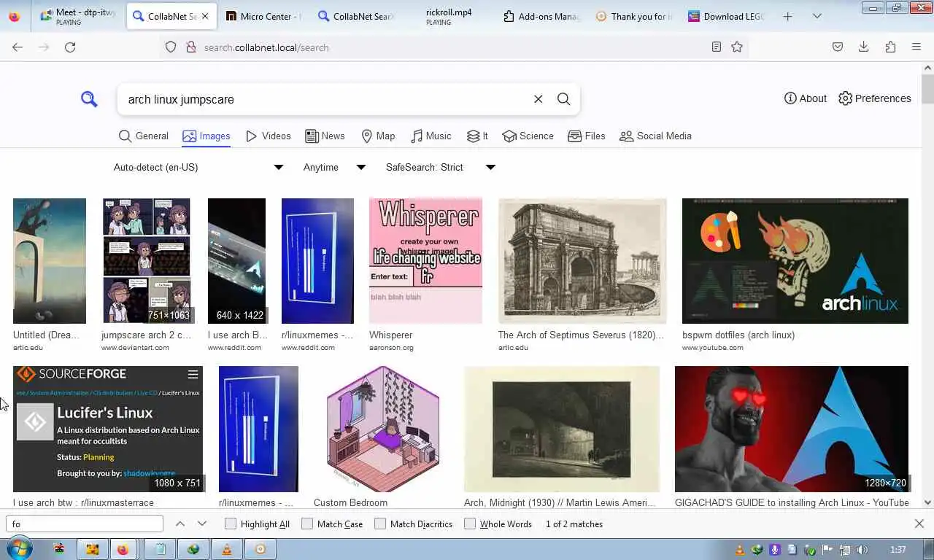
Task: Go to next find match arrow
Action: (x=202, y=524)
